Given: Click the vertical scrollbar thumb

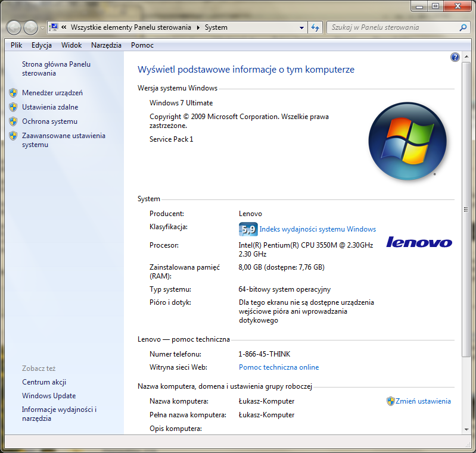Looking at the screenshot, I should (x=466, y=210).
